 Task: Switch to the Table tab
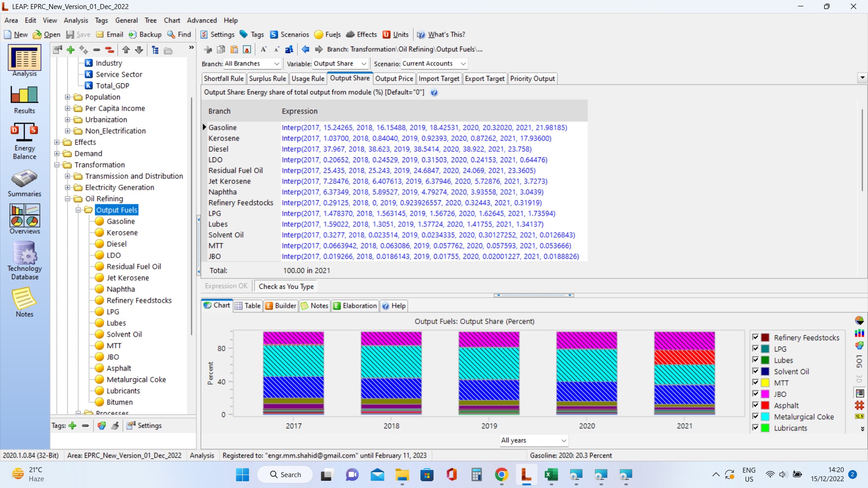tap(248, 306)
